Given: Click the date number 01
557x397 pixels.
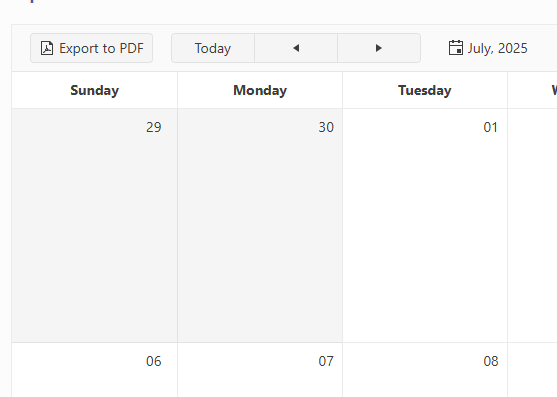Looking at the screenshot, I should tap(491, 127).
